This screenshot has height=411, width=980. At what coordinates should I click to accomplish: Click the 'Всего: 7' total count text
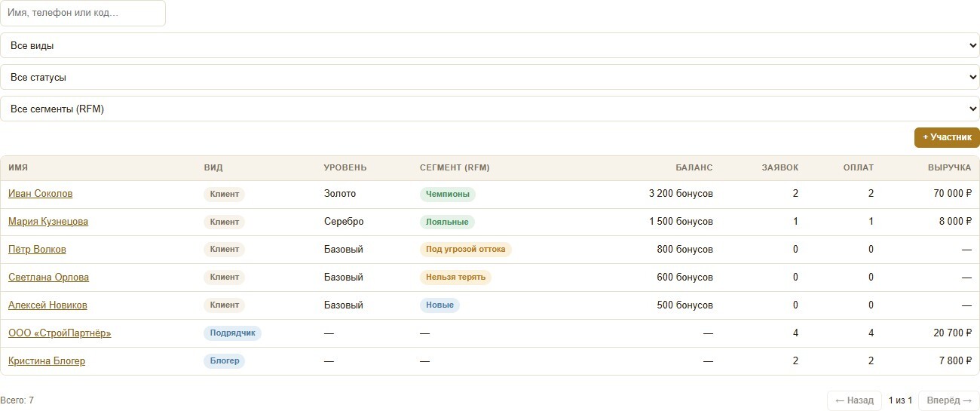[x=17, y=400]
